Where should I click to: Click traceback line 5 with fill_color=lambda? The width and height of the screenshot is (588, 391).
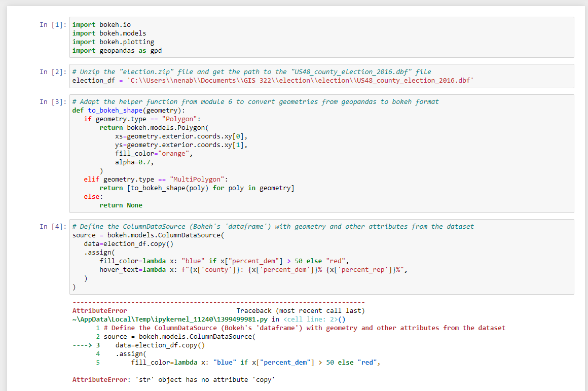pyautogui.click(x=238, y=363)
